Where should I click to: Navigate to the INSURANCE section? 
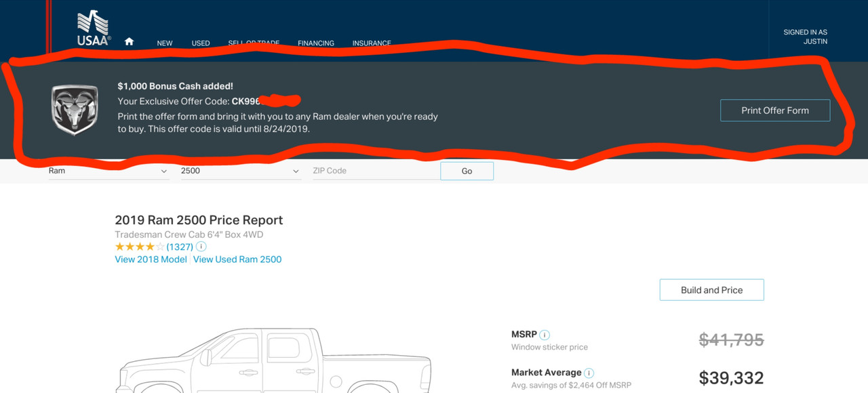(x=372, y=43)
